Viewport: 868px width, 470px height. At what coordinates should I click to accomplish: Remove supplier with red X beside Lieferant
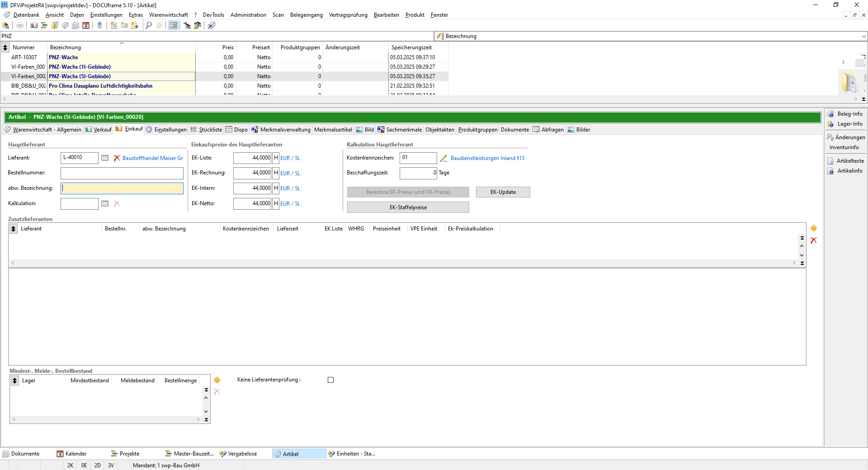coord(117,158)
